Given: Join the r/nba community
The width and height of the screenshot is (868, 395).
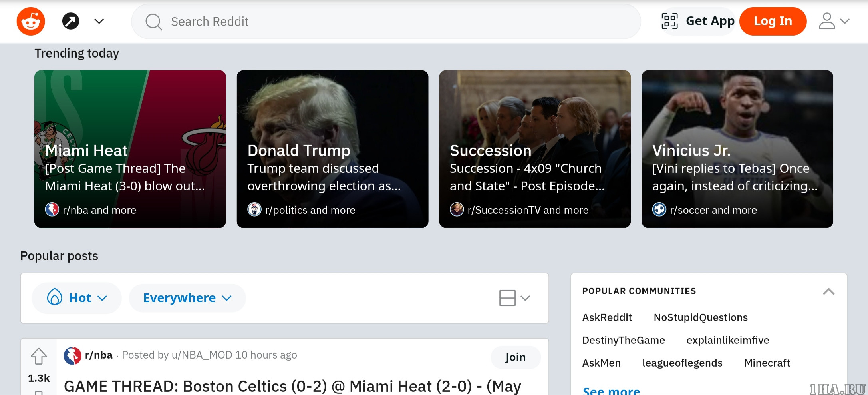Looking at the screenshot, I should [515, 357].
